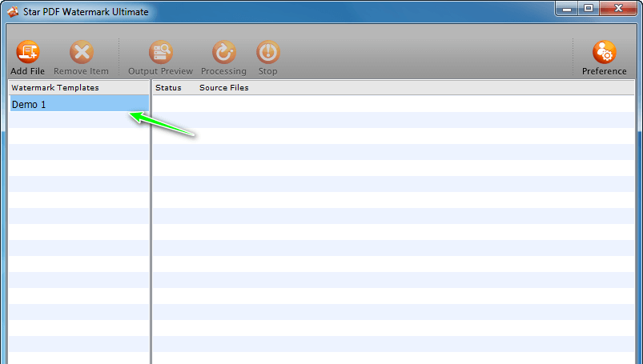Click the Status column header

coord(168,88)
